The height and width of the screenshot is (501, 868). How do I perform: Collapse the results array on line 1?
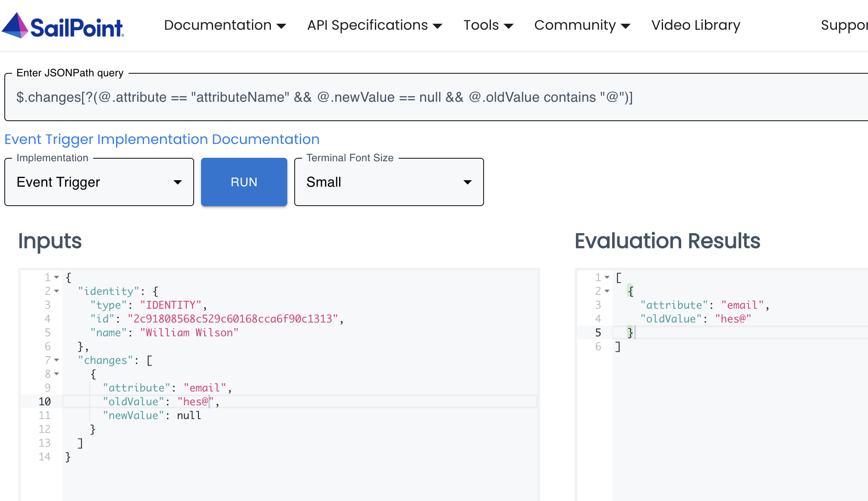607,277
